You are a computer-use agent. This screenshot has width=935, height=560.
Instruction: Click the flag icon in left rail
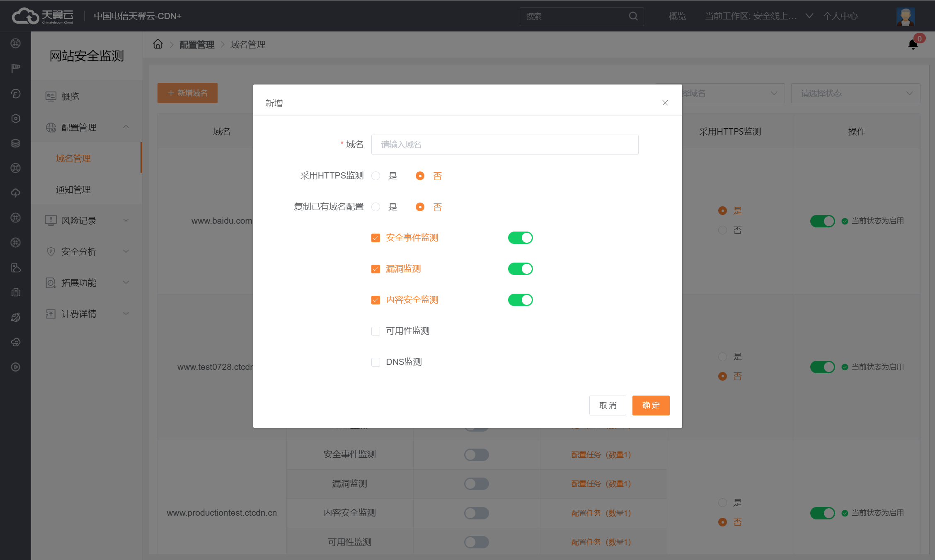[16, 68]
